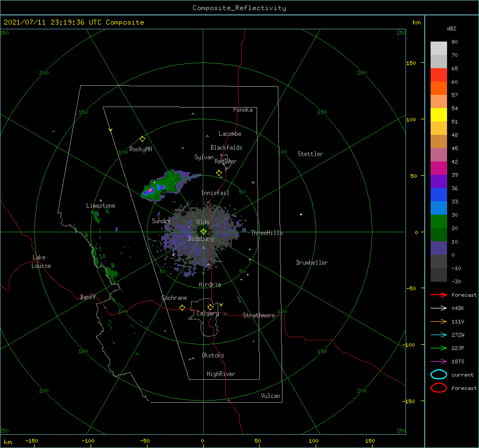Pick the purple swatch between 39 and 36 dBZ
Image resolution: width=479 pixels, height=448 pixels.
pos(439,181)
